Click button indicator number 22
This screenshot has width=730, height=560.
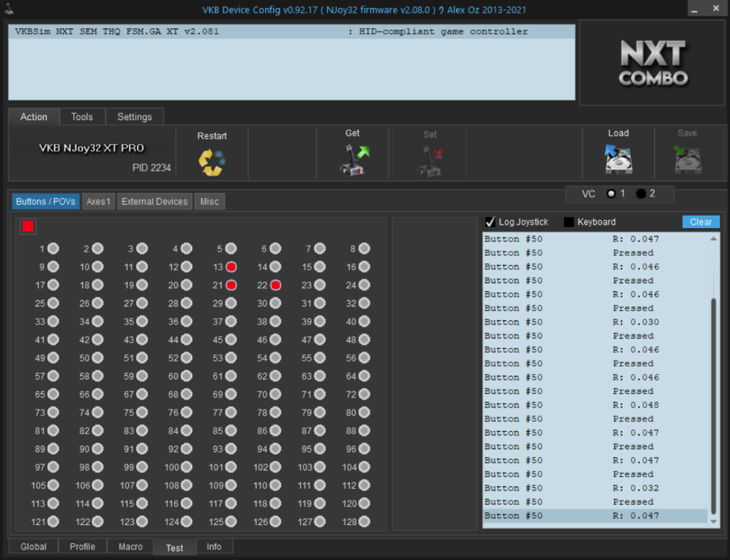276,286
